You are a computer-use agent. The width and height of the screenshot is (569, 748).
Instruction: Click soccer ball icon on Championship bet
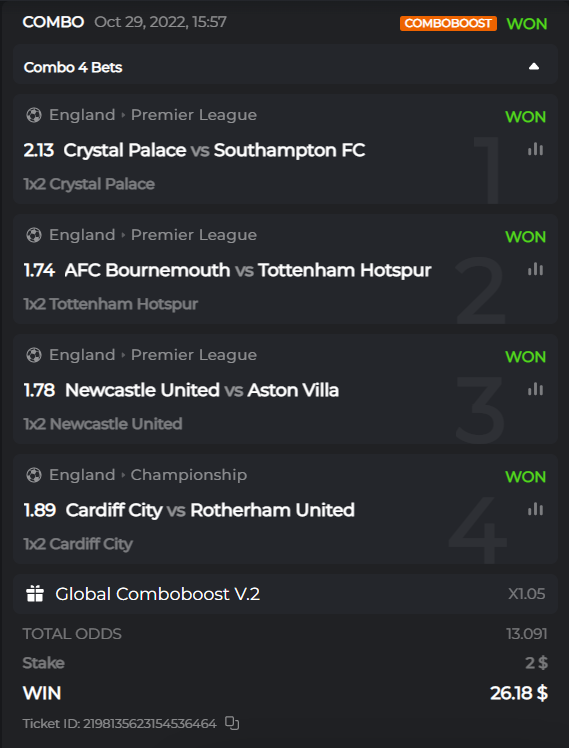tap(34, 475)
